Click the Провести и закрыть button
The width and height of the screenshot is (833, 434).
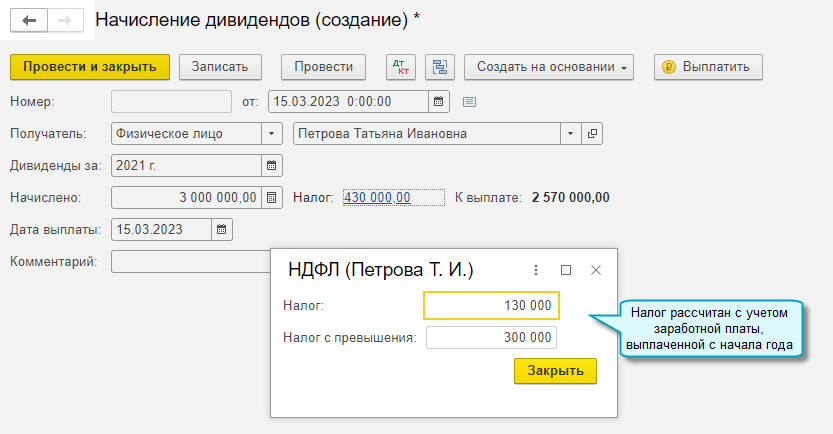tap(90, 67)
